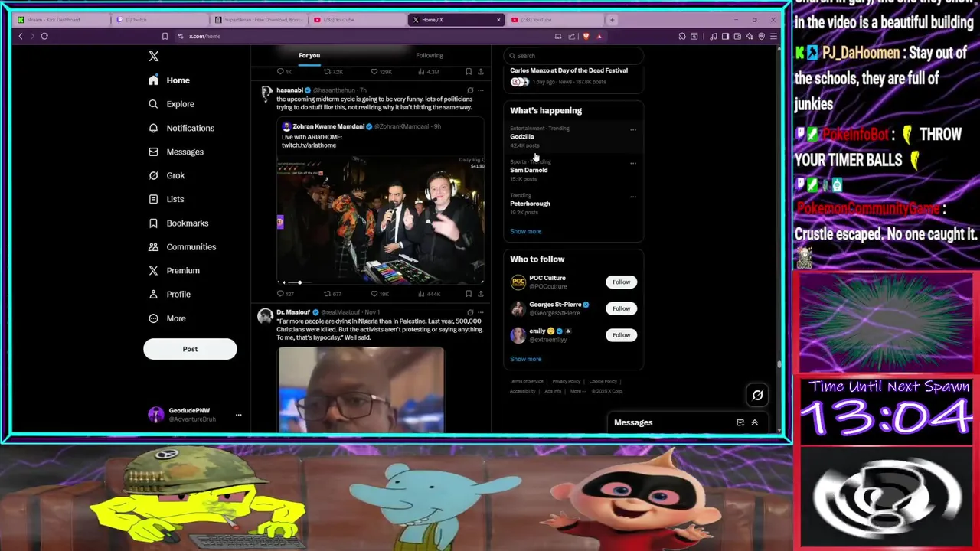This screenshot has height=551, width=980.
Task: Like the top post with 129K likes
Action: coord(381,72)
